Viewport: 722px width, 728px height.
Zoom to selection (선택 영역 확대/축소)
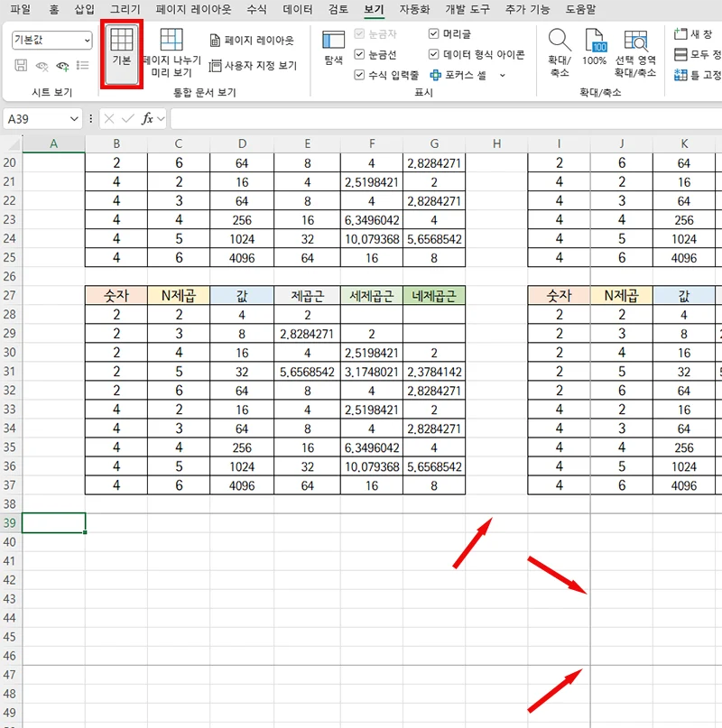tap(635, 52)
